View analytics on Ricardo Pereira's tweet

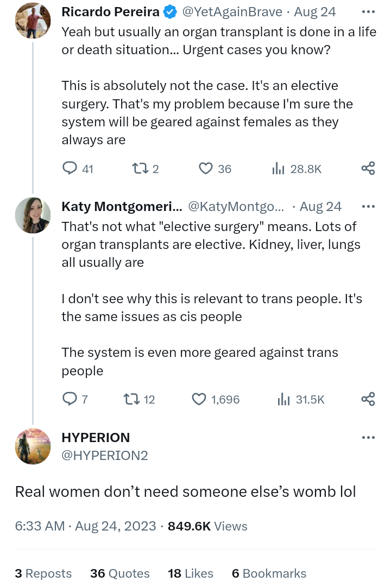(x=279, y=169)
